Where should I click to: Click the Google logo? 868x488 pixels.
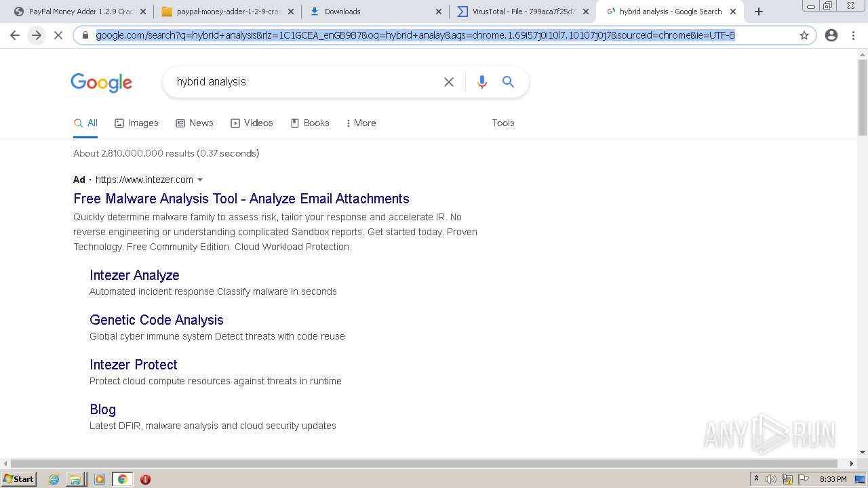tap(101, 83)
